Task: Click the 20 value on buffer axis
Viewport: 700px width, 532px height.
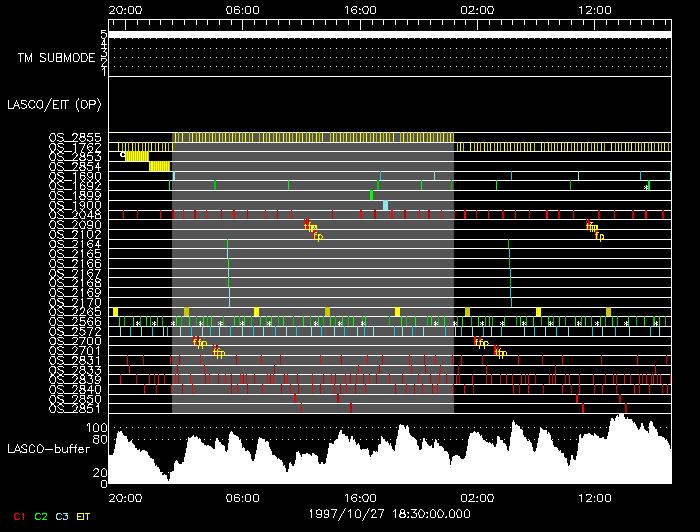Action: point(100,473)
